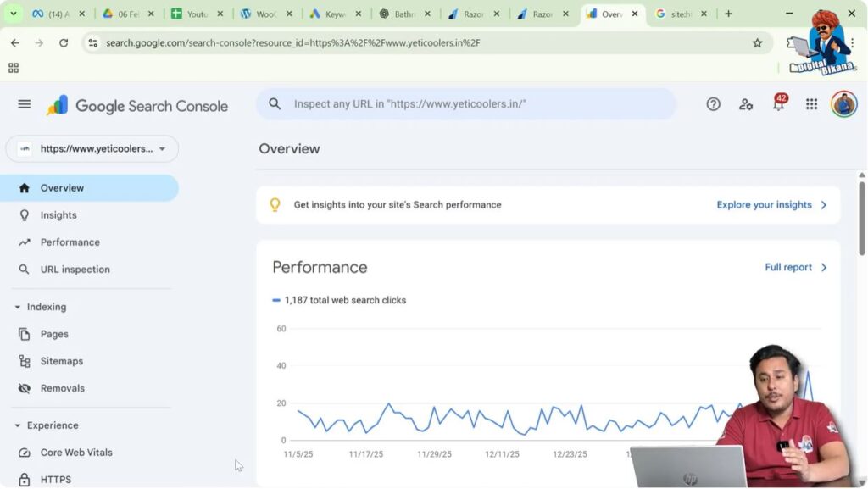
Task: Click the page vertical scrollbar thumb
Action: coord(862,218)
